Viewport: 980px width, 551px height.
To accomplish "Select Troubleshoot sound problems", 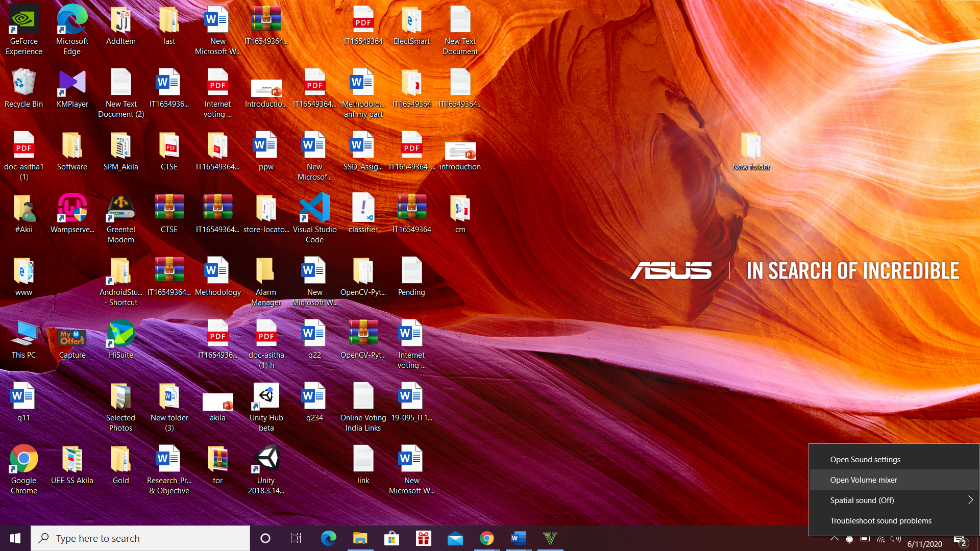I will (880, 520).
